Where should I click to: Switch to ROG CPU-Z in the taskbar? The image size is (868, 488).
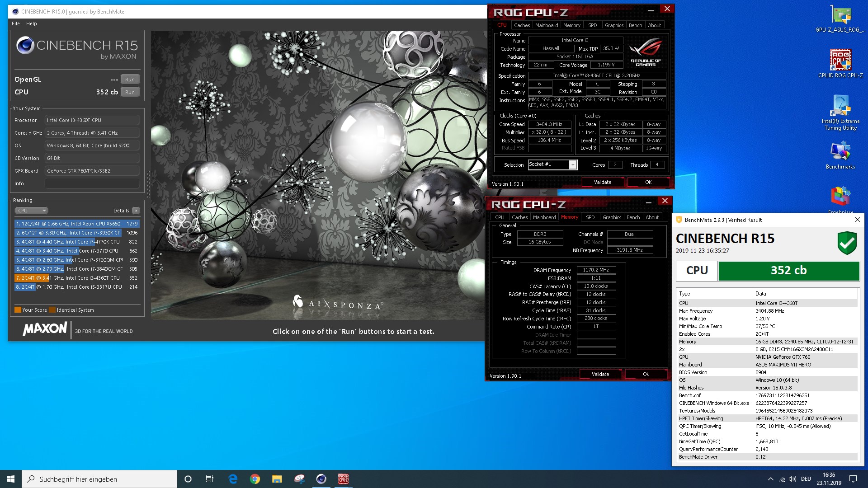[344, 479]
